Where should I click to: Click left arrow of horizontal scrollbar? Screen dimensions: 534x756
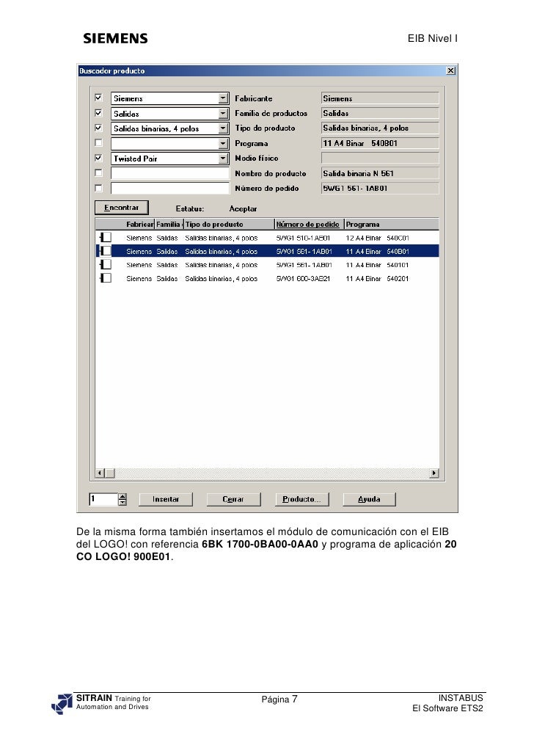pos(100,473)
